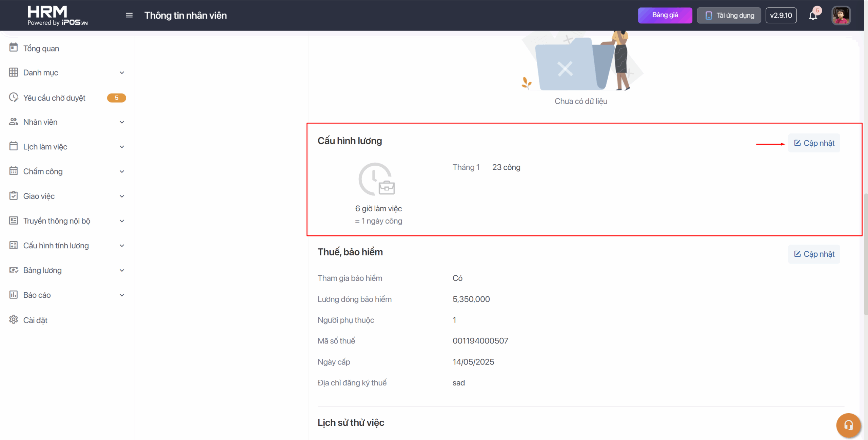Expand the Danh mục menu chevron
Screen dimensions: 868x440
[x=122, y=73]
